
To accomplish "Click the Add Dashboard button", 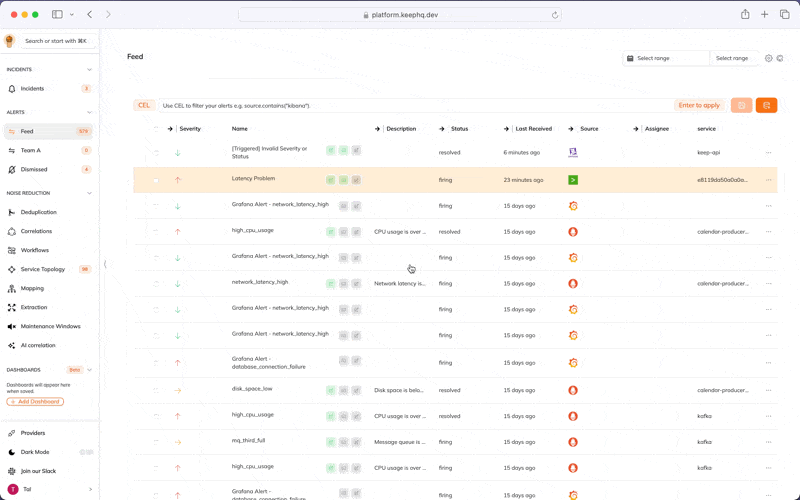I will pos(35,401).
